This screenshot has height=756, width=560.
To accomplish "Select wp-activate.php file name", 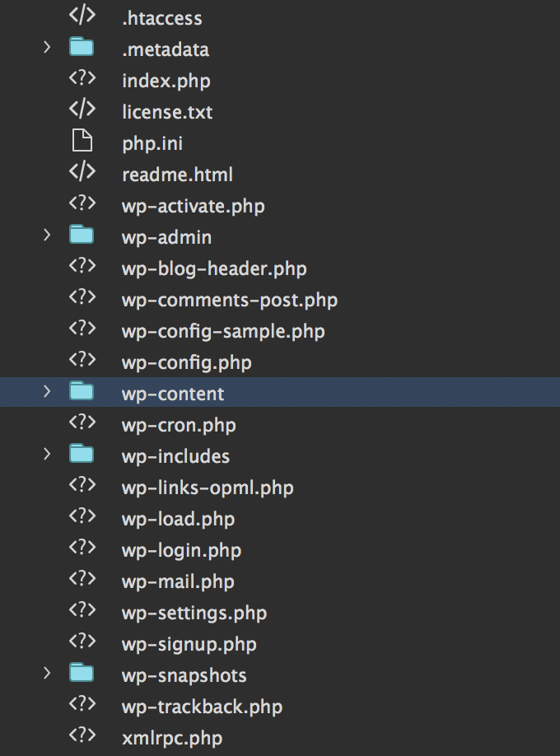I will [x=193, y=207].
